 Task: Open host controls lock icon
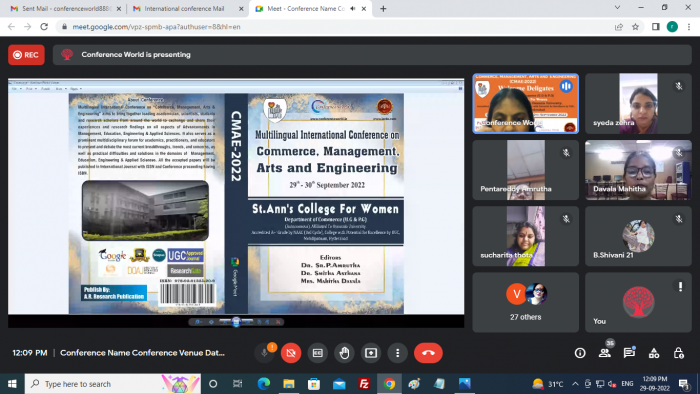coord(679,353)
